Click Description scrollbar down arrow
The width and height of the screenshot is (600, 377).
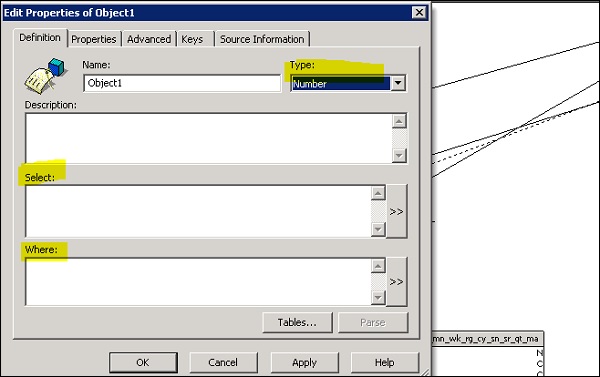(x=399, y=155)
